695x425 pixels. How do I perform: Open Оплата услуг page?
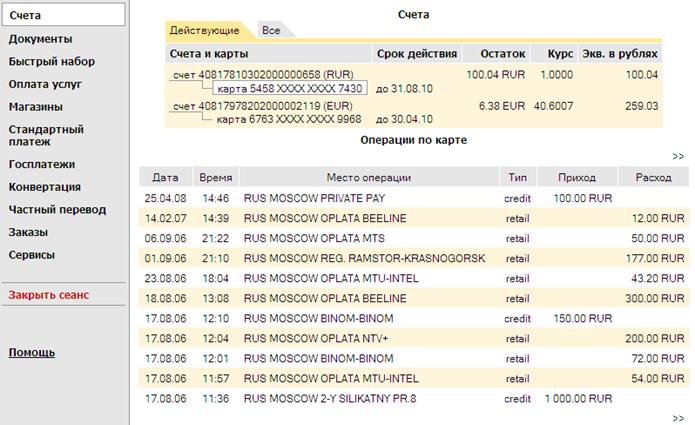coord(45,84)
